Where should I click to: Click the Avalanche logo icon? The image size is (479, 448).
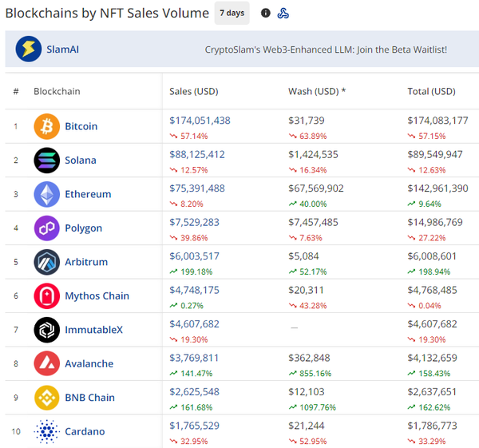click(x=46, y=364)
